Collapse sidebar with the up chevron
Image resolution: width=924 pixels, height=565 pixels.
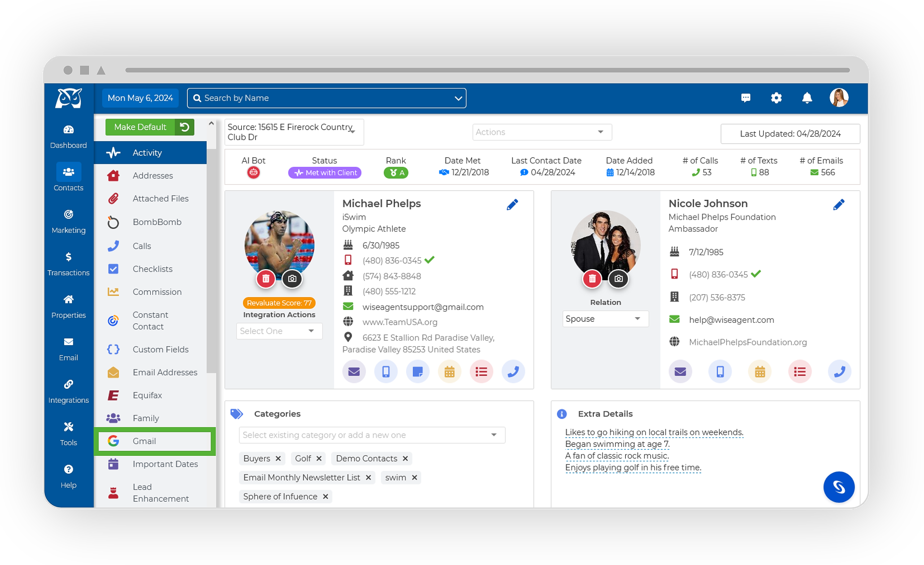tap(211, 123)
